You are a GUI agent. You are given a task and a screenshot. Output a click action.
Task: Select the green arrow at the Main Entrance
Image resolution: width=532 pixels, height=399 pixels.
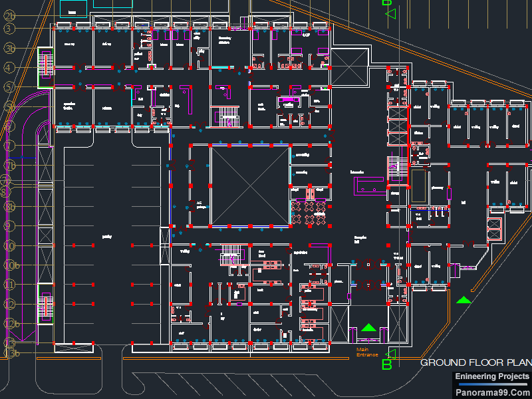tap(370, 327)
